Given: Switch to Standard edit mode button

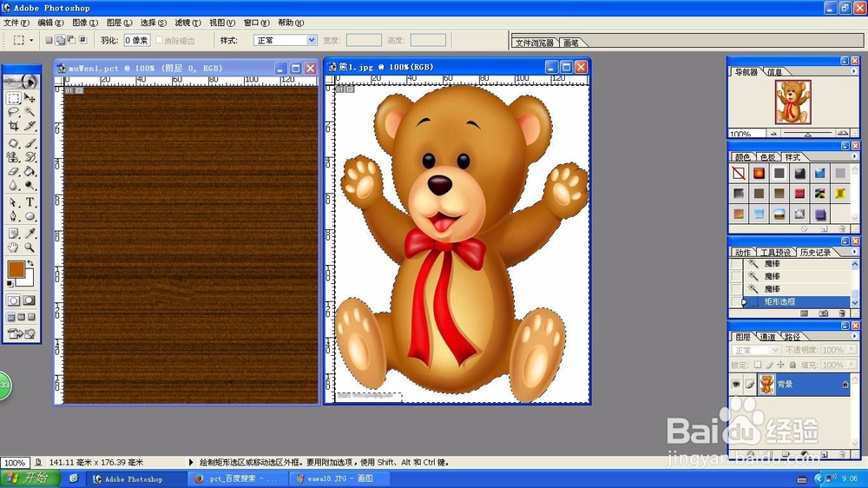Looking at the screenshot, I should (x=14, y=300).
